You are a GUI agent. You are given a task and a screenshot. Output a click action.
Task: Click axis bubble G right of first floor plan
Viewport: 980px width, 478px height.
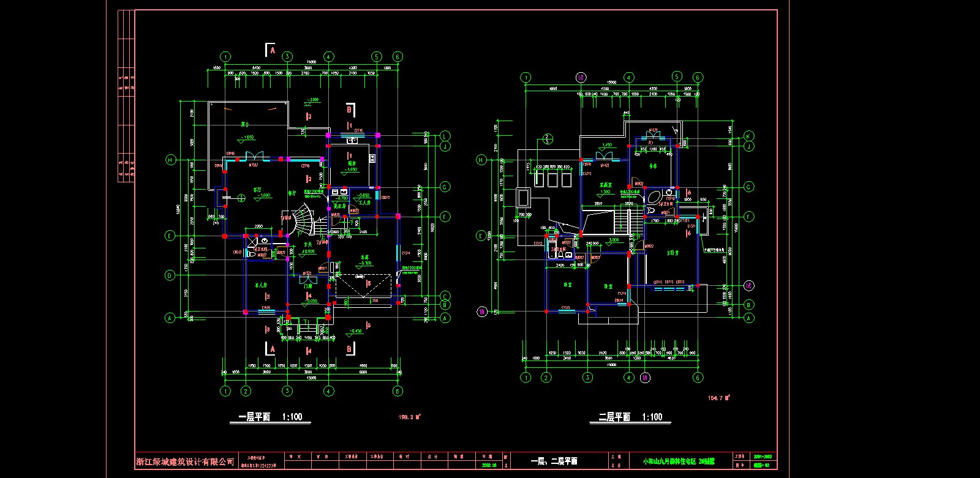click(x=445, y=187)
